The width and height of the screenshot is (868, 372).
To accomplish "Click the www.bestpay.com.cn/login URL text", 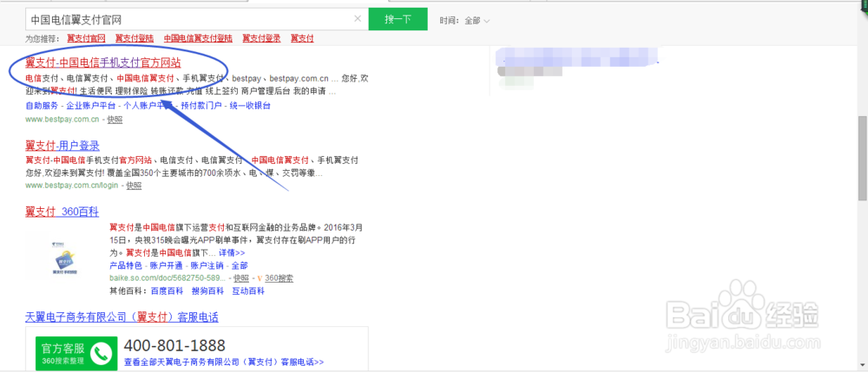I will tap(72, 186).
